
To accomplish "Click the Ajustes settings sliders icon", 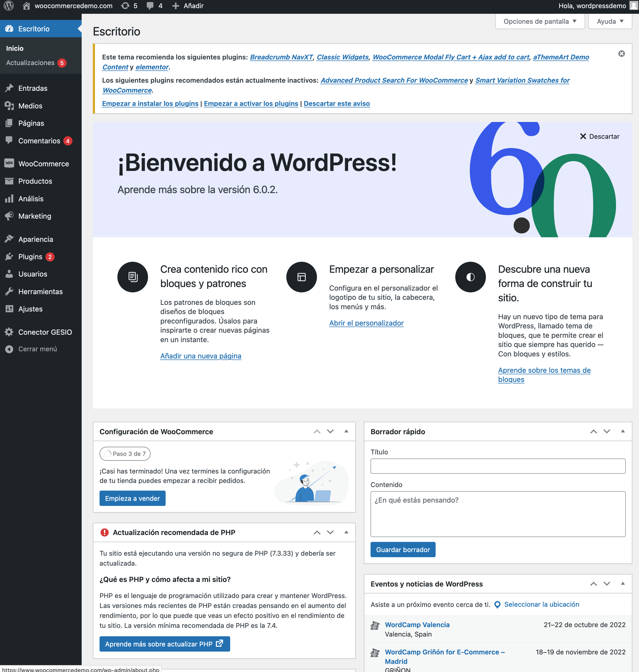I will (9, 309).
